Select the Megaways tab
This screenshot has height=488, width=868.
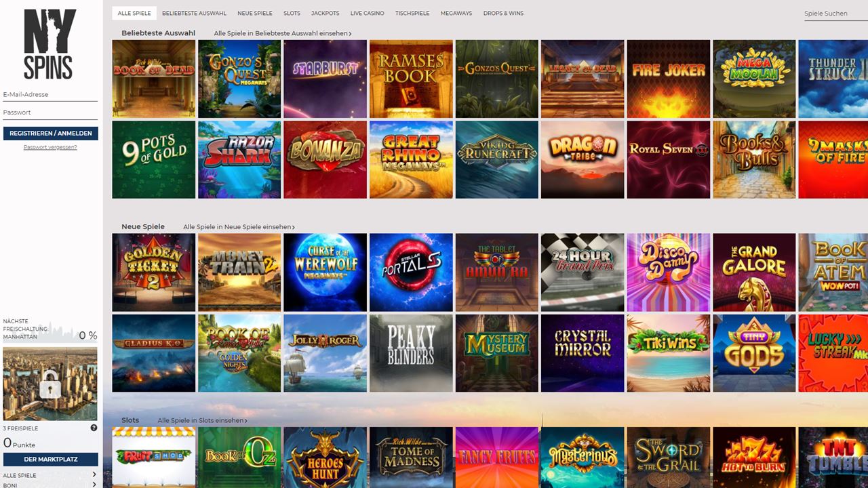point(456,13)
